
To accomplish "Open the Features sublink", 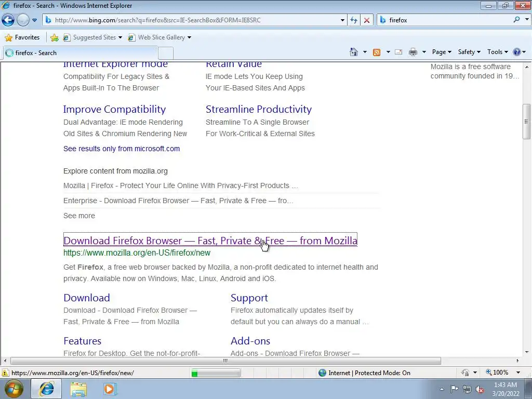I will (82, 341).
